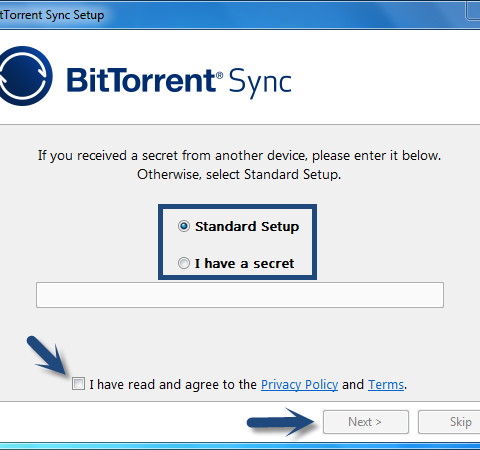Click the Standard Setup label text
Image resolution: width=480 pixels, height=450 pixels.
pyautogui.click(x=247, y=226)
